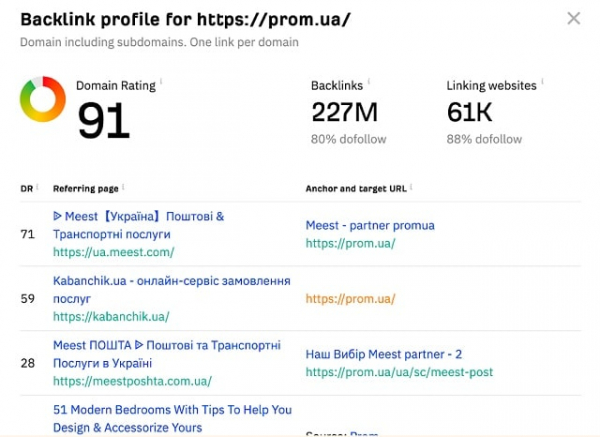Visit the kabanchik.com URL link
The image size is (600, 437).
click(111, 316)
